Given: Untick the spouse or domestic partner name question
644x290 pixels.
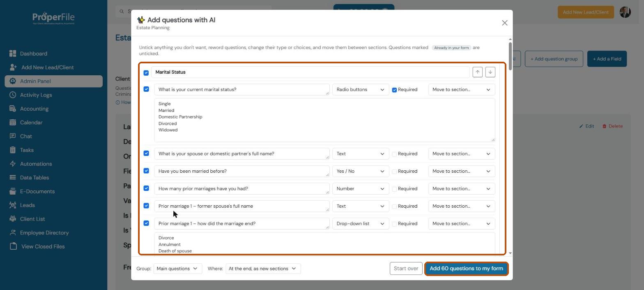Looking at the screenshot, I should [146, 153].
